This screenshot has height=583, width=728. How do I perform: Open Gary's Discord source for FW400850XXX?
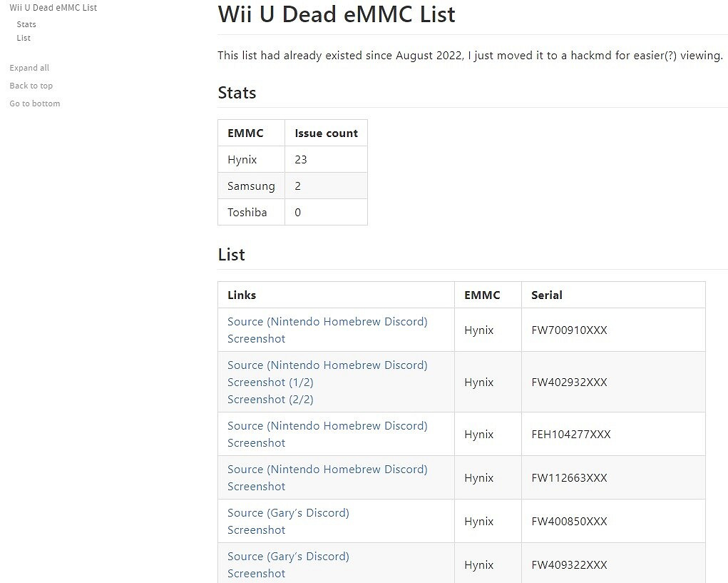[288, 512]
